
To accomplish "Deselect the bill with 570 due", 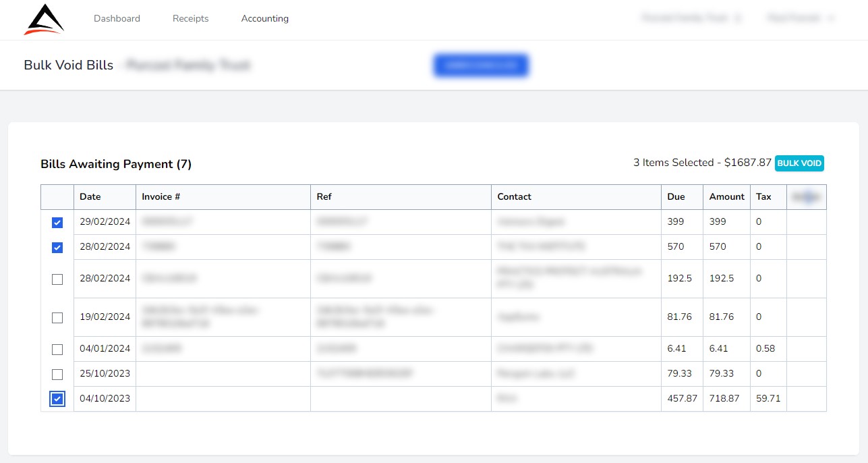I will [57, 248].
